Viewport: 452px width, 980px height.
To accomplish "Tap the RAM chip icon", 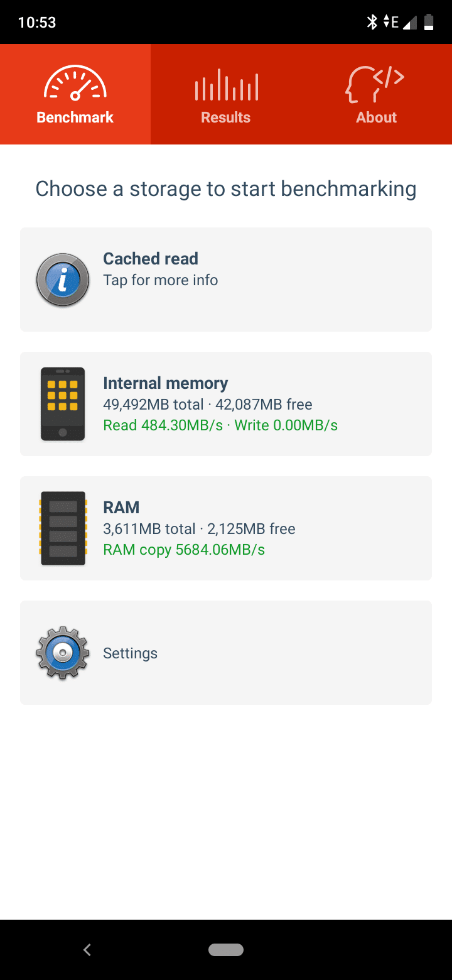I will [x=63, y=528].
